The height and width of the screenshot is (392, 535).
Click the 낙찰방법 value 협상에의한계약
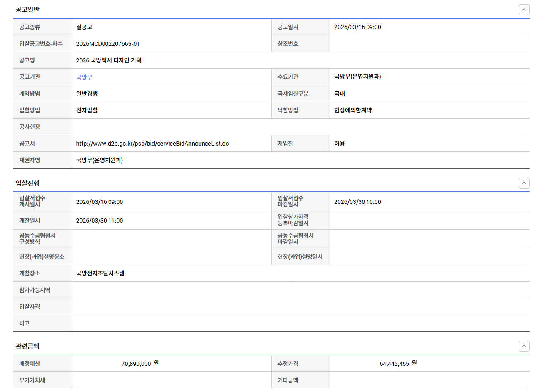(353, 110)
